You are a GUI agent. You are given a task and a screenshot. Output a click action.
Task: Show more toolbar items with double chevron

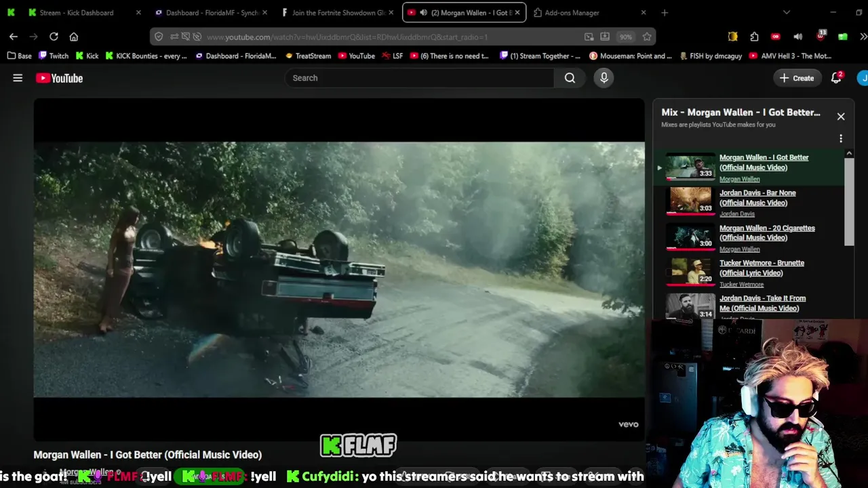click(863, 37)
